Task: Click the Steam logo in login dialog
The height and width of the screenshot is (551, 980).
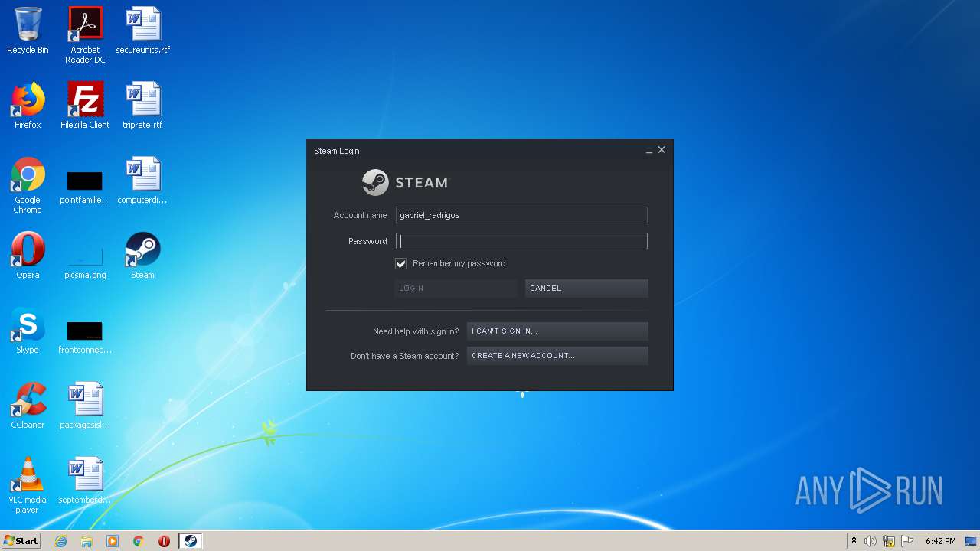Action: (406, 182)
